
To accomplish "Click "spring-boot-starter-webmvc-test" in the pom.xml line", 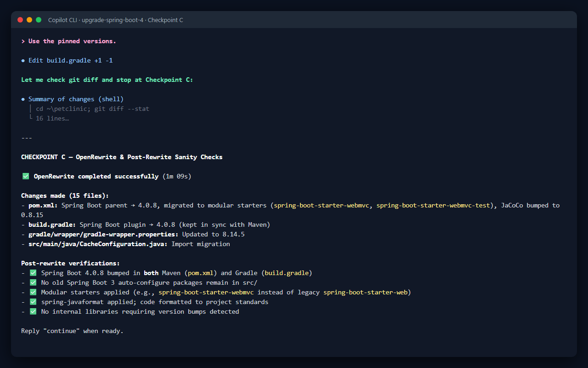I will click(433, 206).
